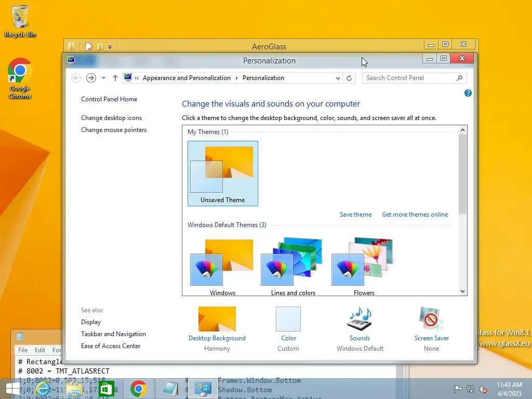Open the File menu in the Notepad window
This screenshot has width=532, height=399.
[23, 350]
